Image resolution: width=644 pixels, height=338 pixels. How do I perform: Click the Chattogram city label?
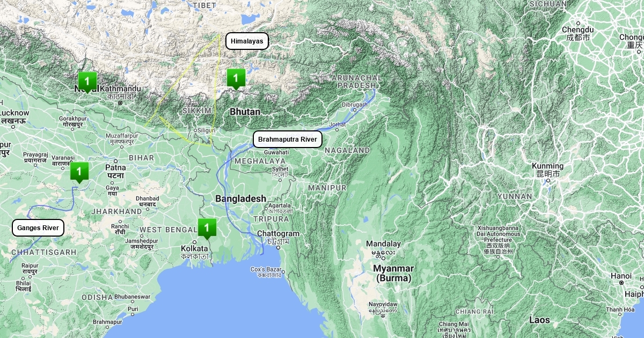coord(278,234)
